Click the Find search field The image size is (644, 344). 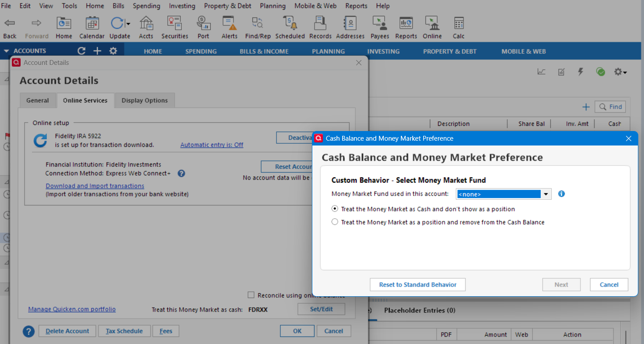610,107
